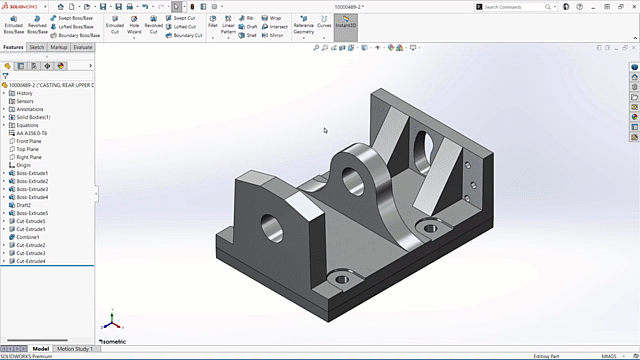Open the ConfigurationManager tab icon
Image resolution: width=640 pixels, height=360 pixels.
(34, 66)
